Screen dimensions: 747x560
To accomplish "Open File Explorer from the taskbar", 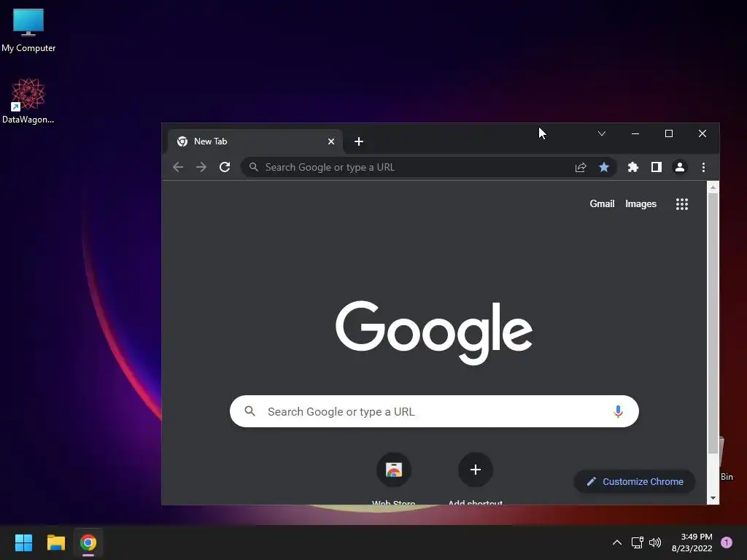I will click(x=55, y=542).
